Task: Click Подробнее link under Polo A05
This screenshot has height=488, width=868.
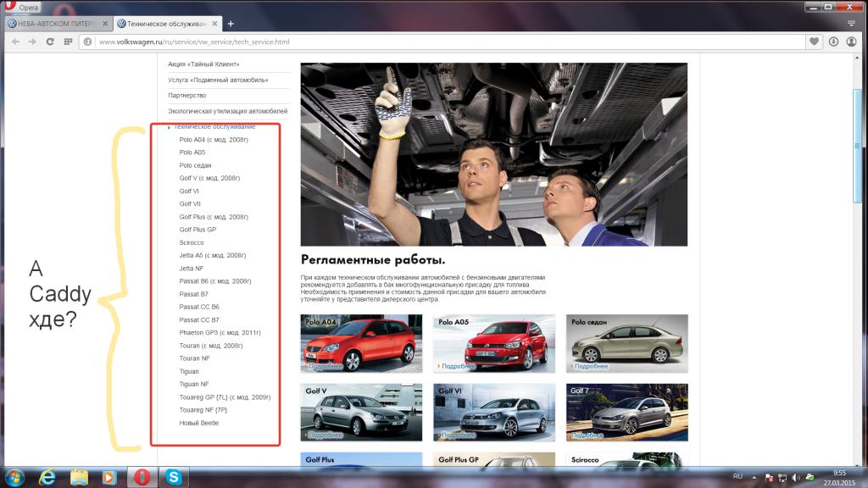Action: click(457, 366)
